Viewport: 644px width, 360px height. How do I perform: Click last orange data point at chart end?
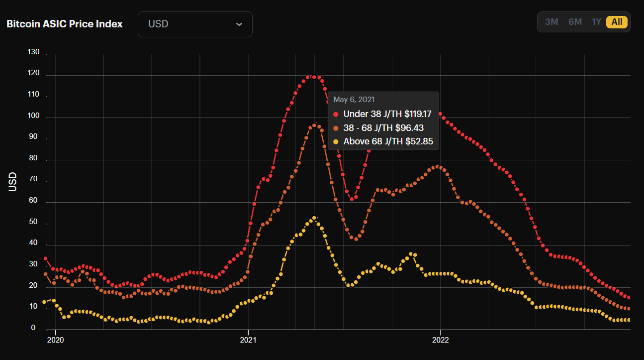point(629,309)
